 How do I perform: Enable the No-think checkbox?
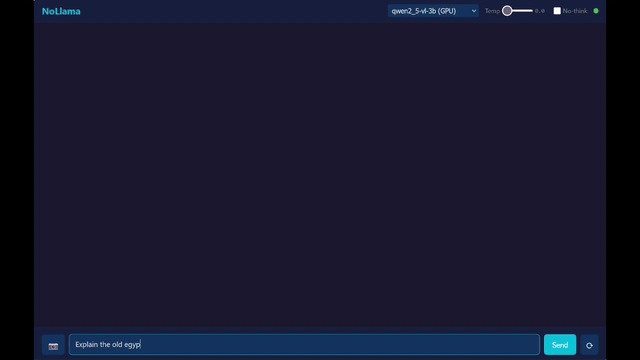557,11
